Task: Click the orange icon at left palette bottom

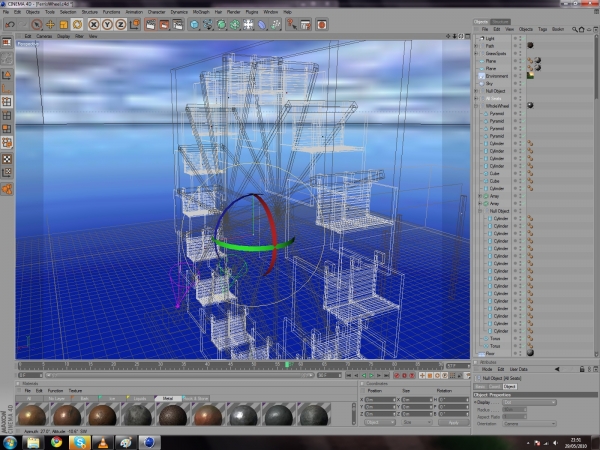Action: point(7,189)
